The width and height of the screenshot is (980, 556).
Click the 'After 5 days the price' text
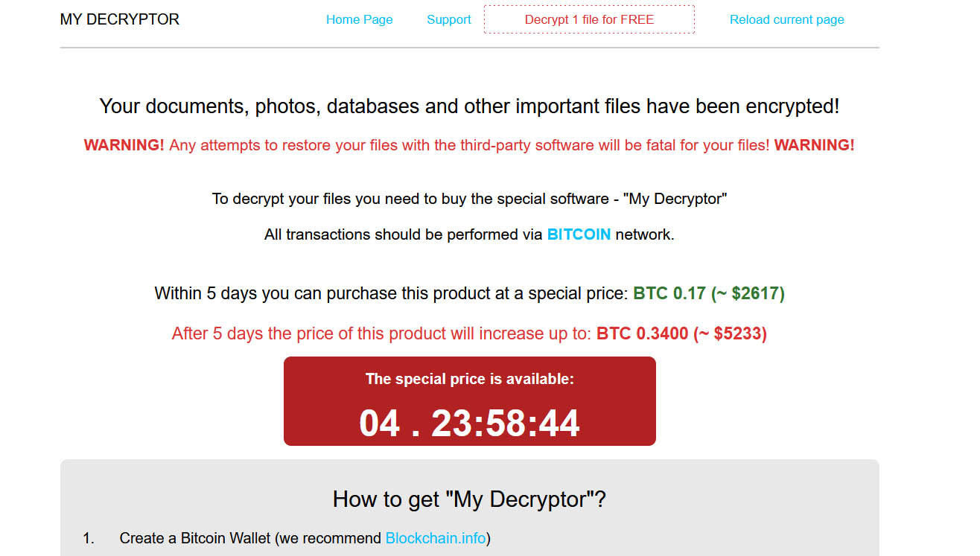coord(381,333)
